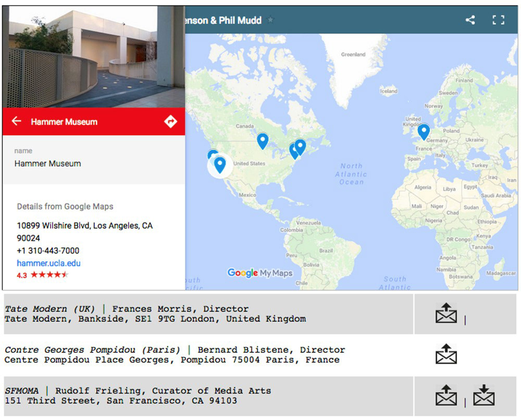Star the map next to Phil Mudd title
Screen dimensions: 521x420
click(x=271, y=20)
